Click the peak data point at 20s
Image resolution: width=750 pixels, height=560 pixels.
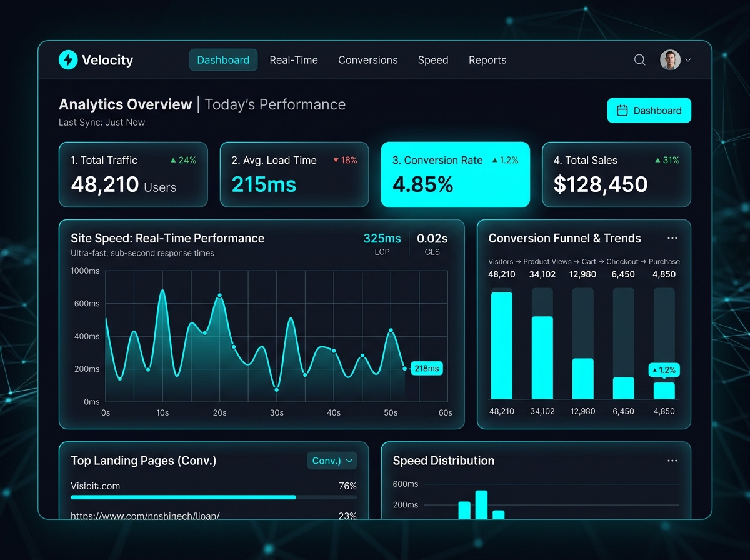click(219, 296)
